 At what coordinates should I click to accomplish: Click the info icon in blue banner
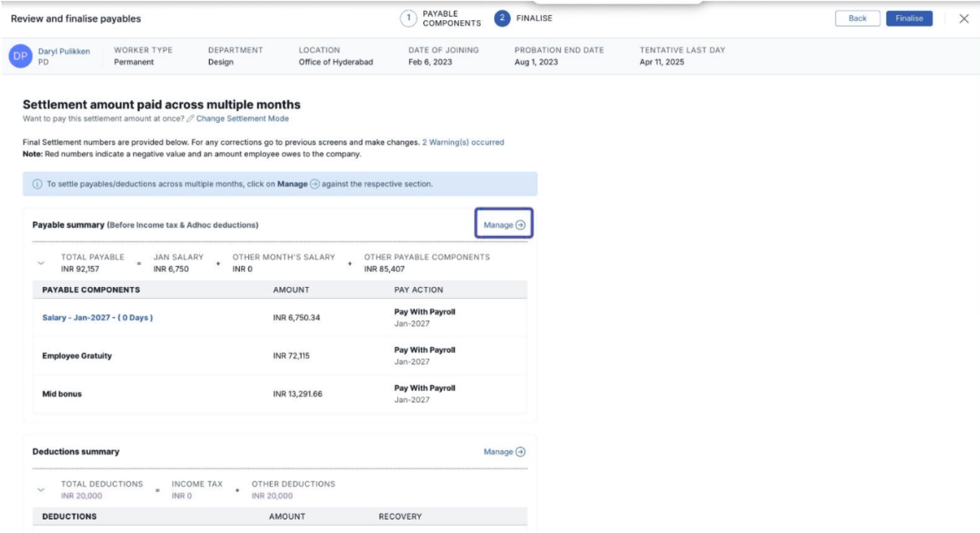click(x=35, y=184)
